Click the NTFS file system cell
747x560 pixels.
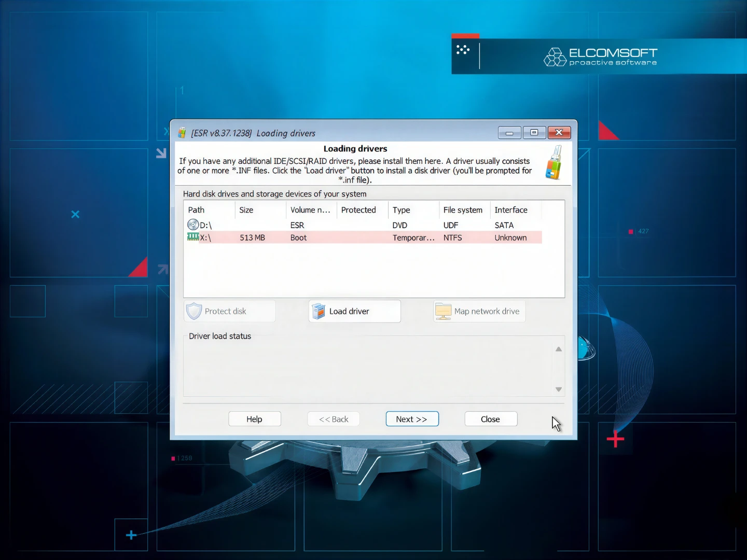coord(452,237)
